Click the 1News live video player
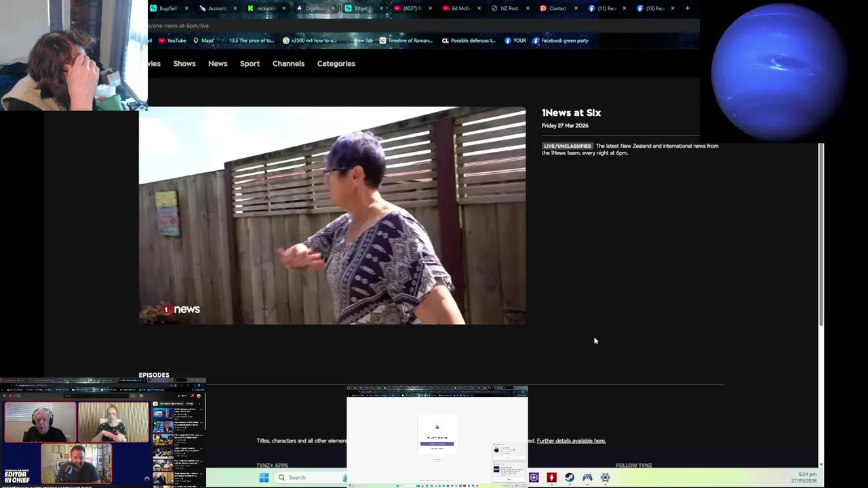The image size is (868, 488). (x=332, y=216)
